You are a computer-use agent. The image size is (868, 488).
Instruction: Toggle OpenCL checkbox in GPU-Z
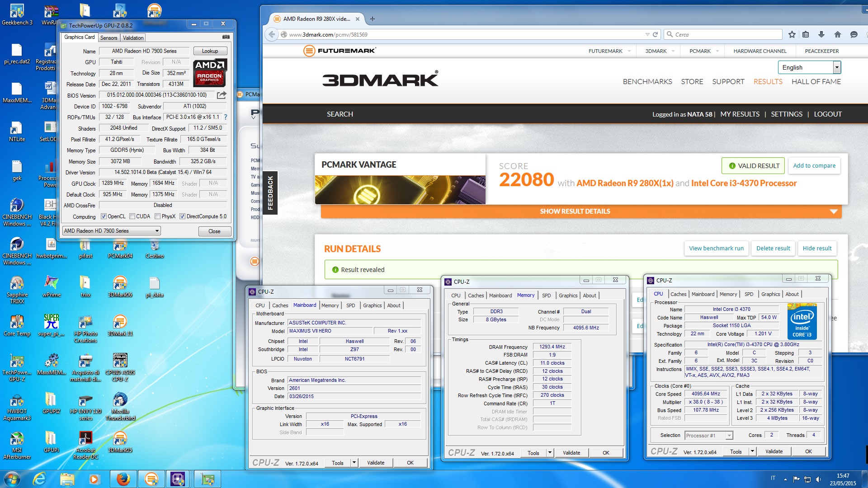pos(104,216)
